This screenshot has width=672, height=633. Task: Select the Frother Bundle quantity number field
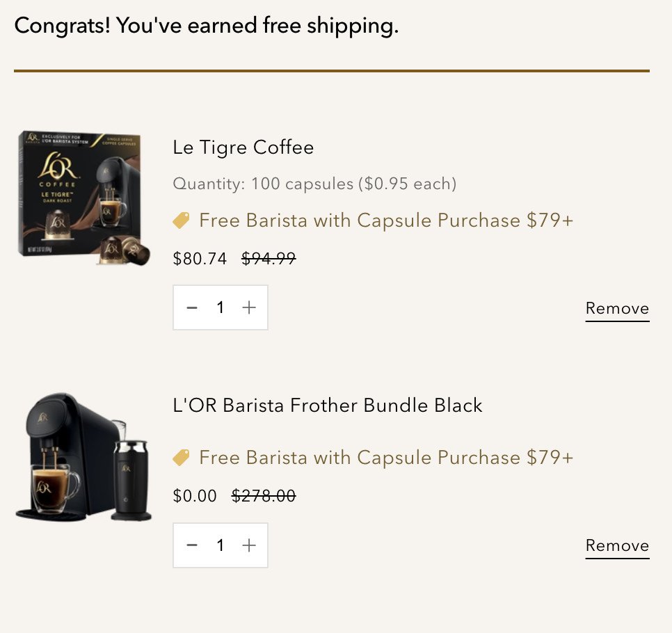pos(221,545)
